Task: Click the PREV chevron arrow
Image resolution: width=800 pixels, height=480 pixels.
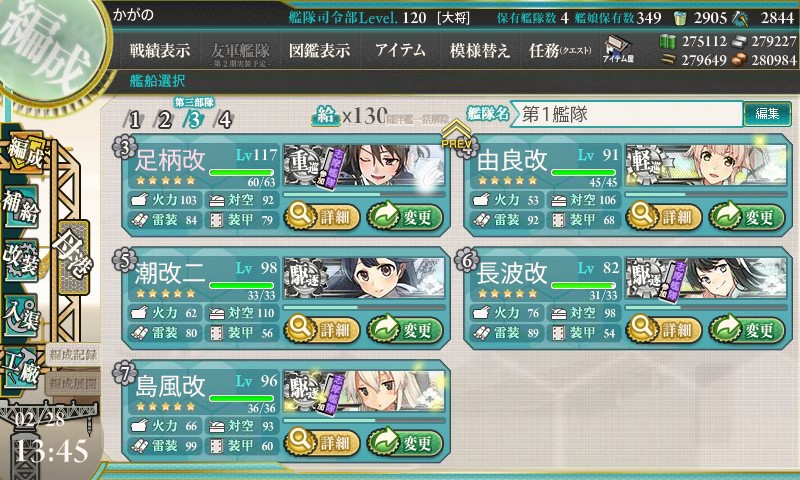Action: coord(456,135)
